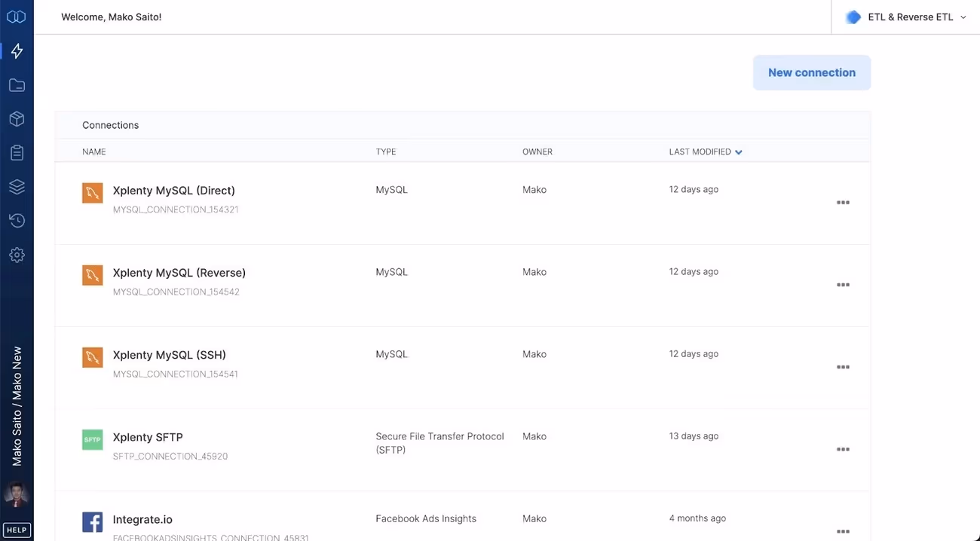Open the Connections lightning bolt sidebar icon
980x541 pixels.
click(17, 50)
